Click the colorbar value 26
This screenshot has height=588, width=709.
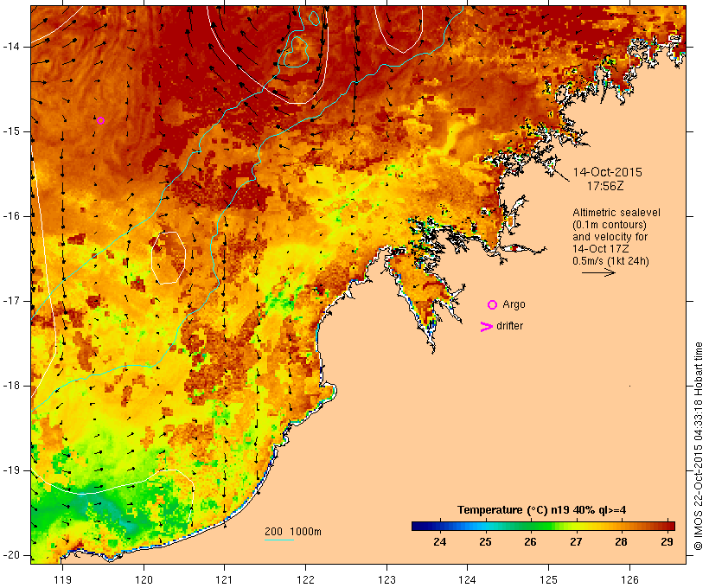coord(530,542)
